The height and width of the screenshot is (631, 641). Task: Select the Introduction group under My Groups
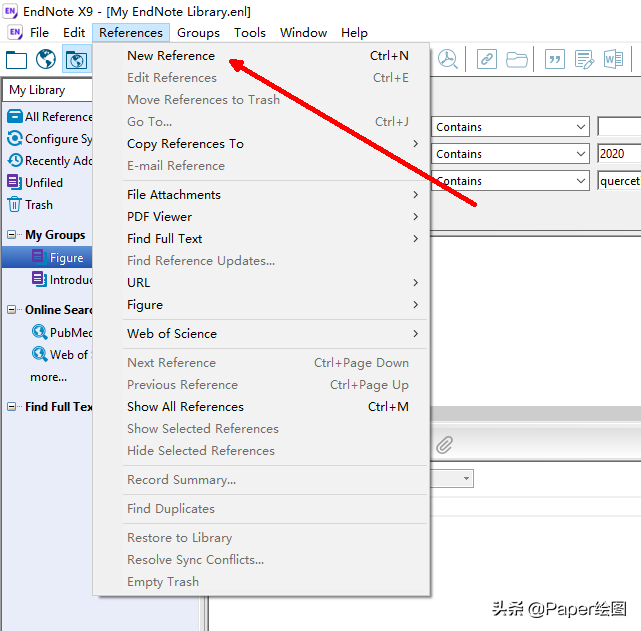click(62, 280)
